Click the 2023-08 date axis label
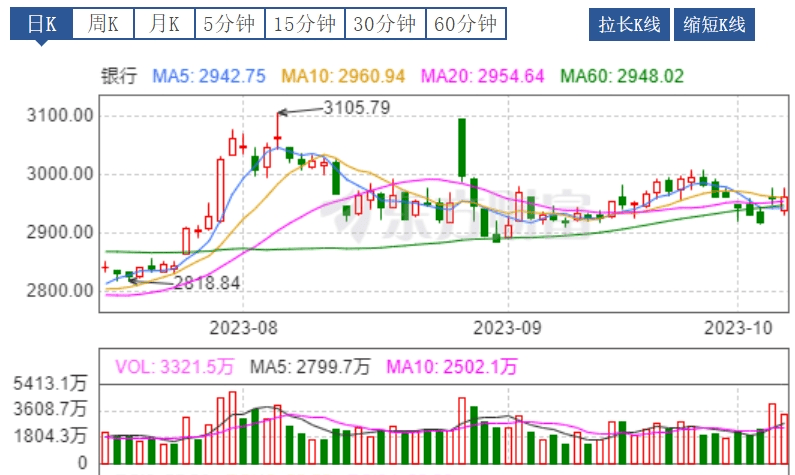 pyautogui.click(x=243, y=327)
